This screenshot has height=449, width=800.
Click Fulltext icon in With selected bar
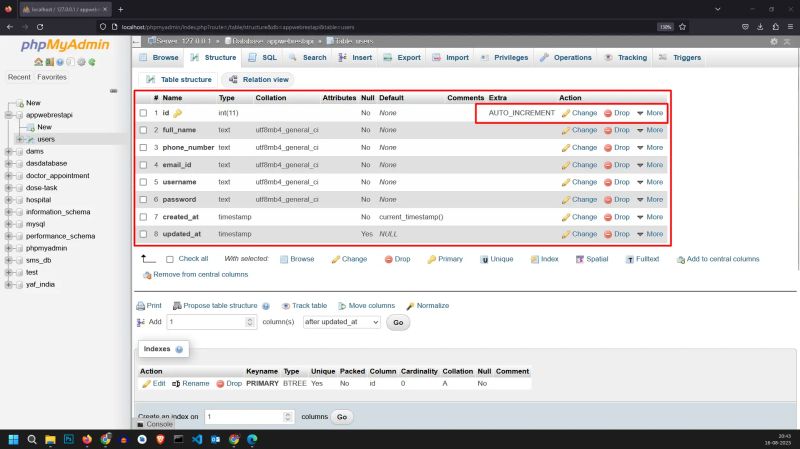(630, 259)
